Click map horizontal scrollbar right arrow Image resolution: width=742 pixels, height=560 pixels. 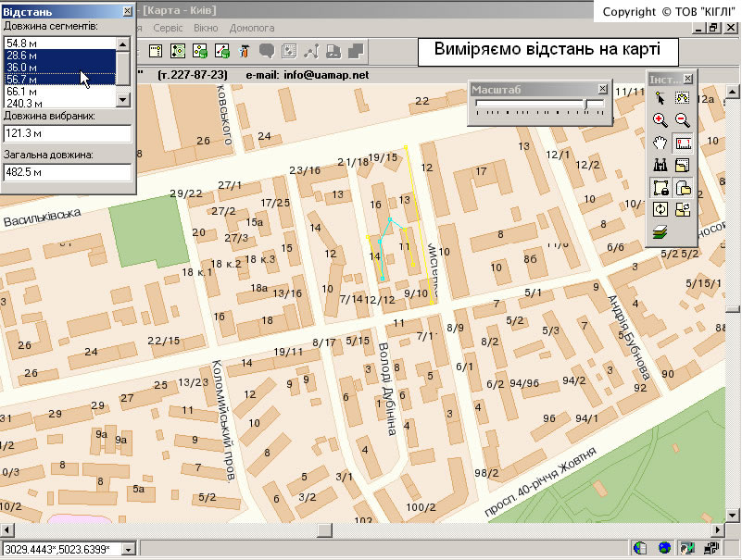coord(718,530)
